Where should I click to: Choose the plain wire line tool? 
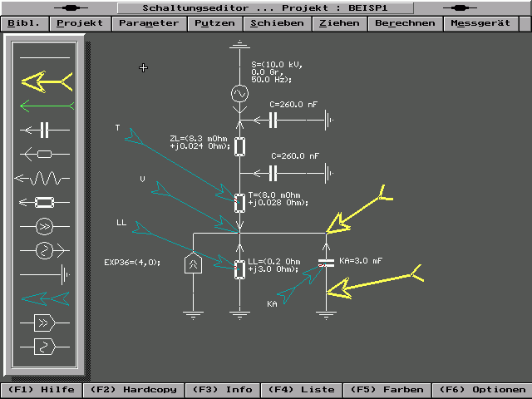pyautogui.click(x=47, y=57)
